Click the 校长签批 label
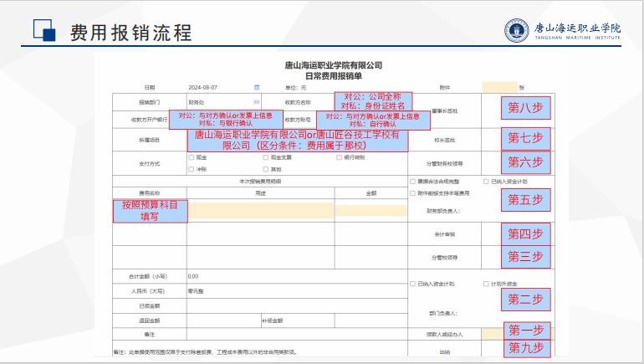 444,140
